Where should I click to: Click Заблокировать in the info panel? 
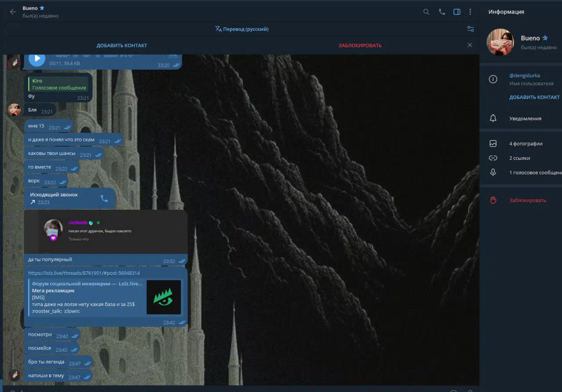pyautogui.click(x=528, y=200)
